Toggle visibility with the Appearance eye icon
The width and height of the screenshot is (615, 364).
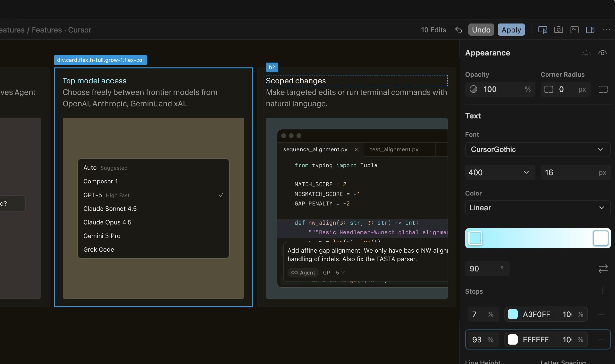(602, 53)
